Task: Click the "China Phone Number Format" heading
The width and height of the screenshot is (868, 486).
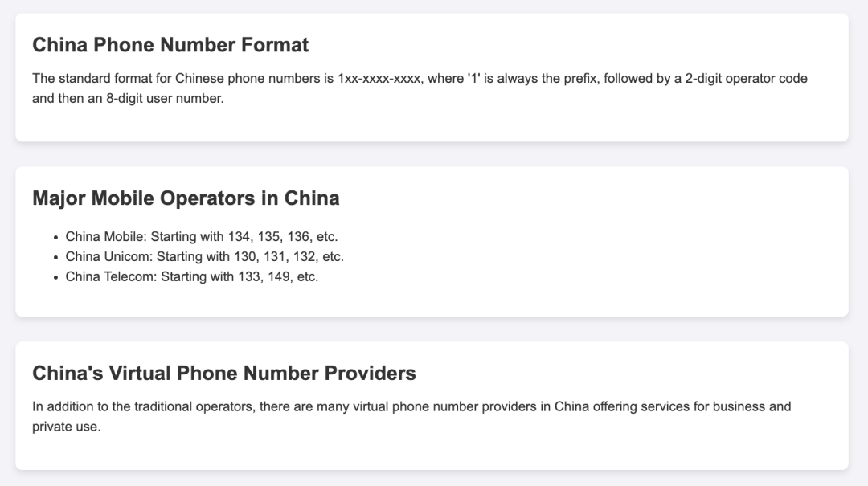Action: [x=170, y=45]
